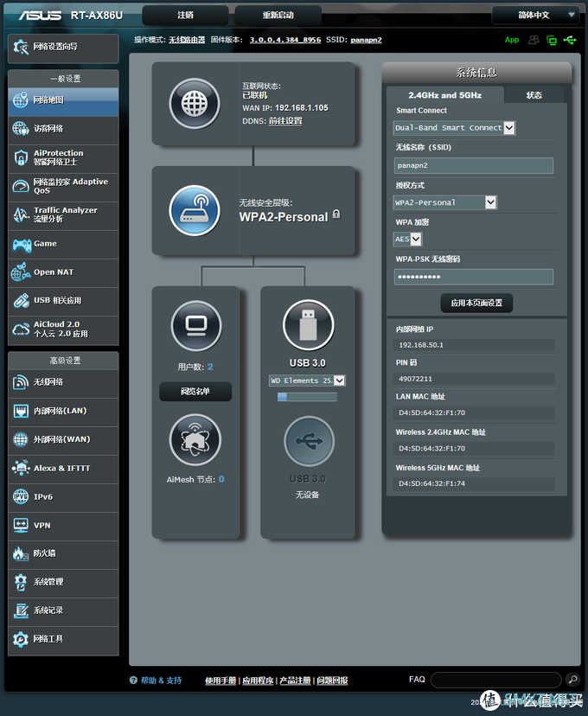Click the green USB status icon in header
Viewport: 588px width, 716px height.
570,40
